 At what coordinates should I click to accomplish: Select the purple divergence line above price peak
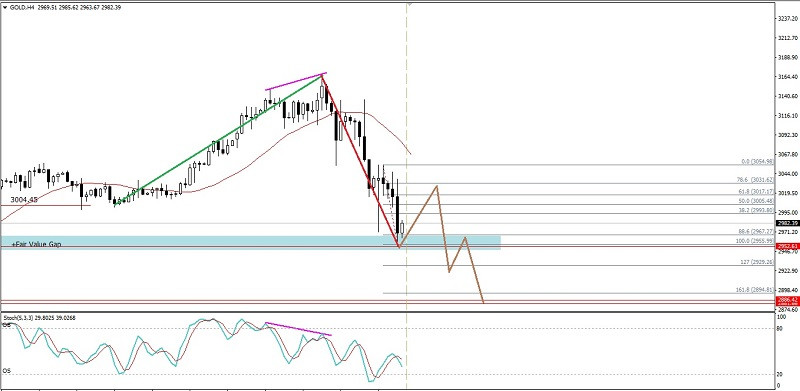point(296,82)
